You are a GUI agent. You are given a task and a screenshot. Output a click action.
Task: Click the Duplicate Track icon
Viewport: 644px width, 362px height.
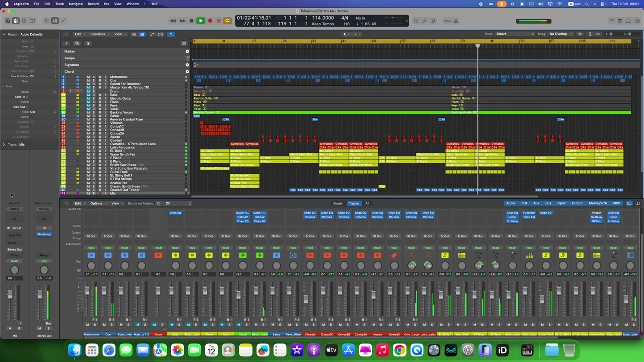[x=77, y=43]
